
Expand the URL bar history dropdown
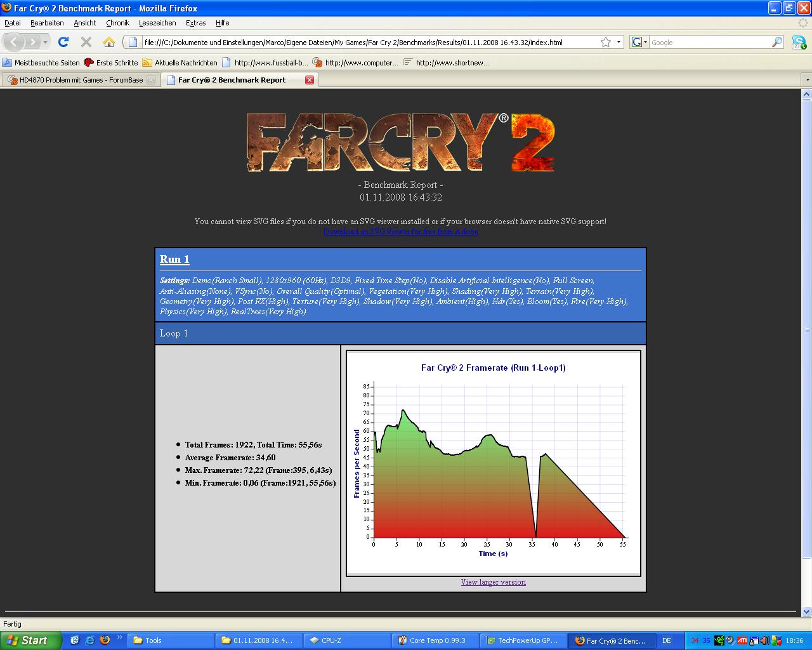click(619, 42)
